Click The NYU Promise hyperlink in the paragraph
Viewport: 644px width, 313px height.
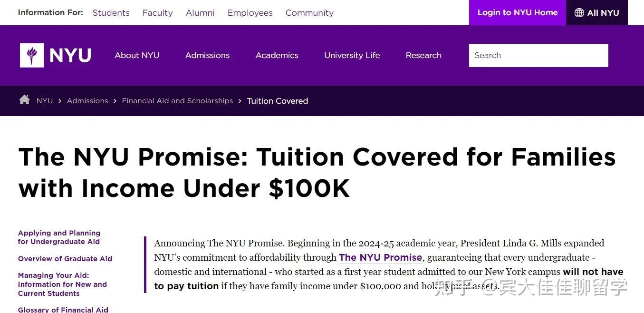tap(380, 257)
